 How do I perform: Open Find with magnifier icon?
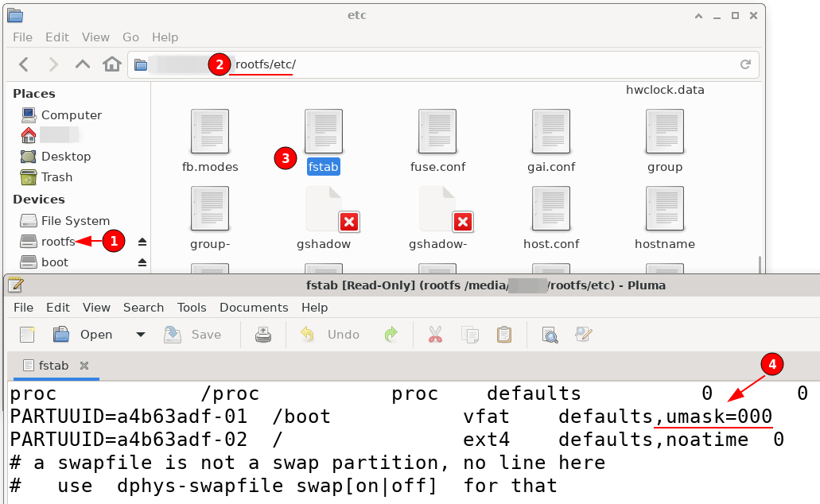tap(550, 334)
